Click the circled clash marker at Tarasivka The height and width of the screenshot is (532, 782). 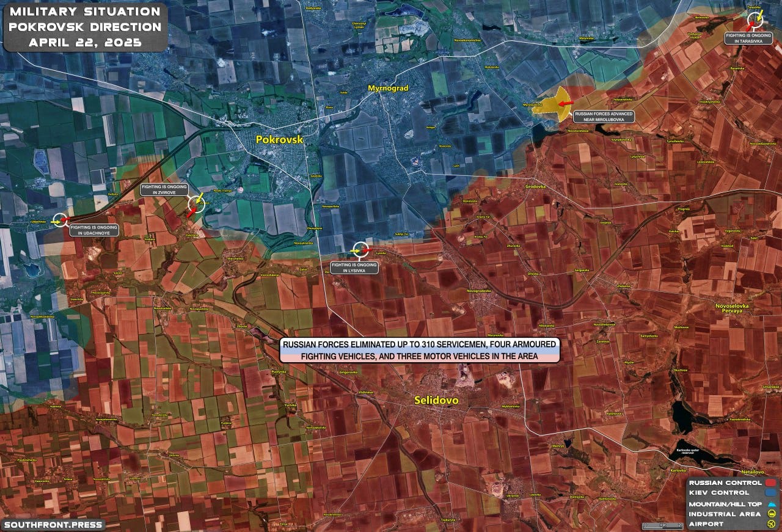coord(755,20)
